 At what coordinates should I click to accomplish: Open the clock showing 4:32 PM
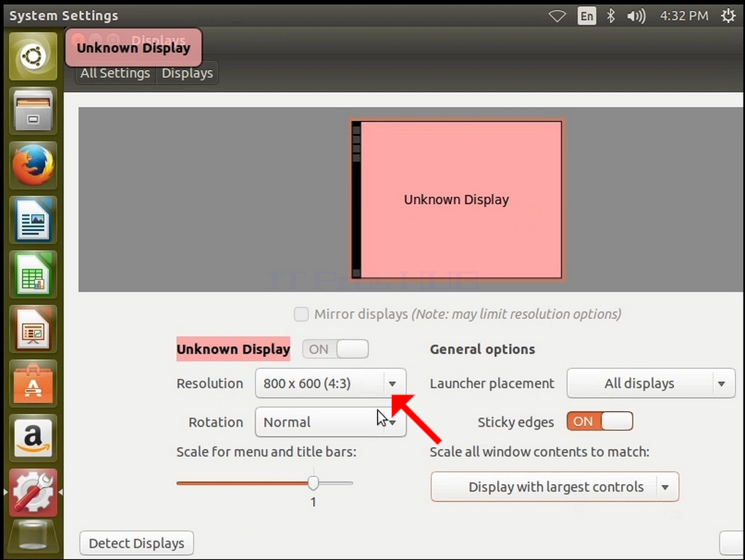[684, 16]
